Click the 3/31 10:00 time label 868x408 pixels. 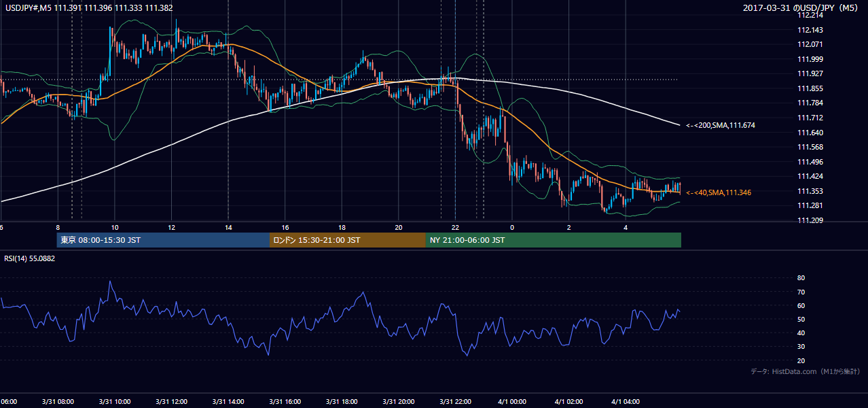pyautogui.click(x=115, y=402)
